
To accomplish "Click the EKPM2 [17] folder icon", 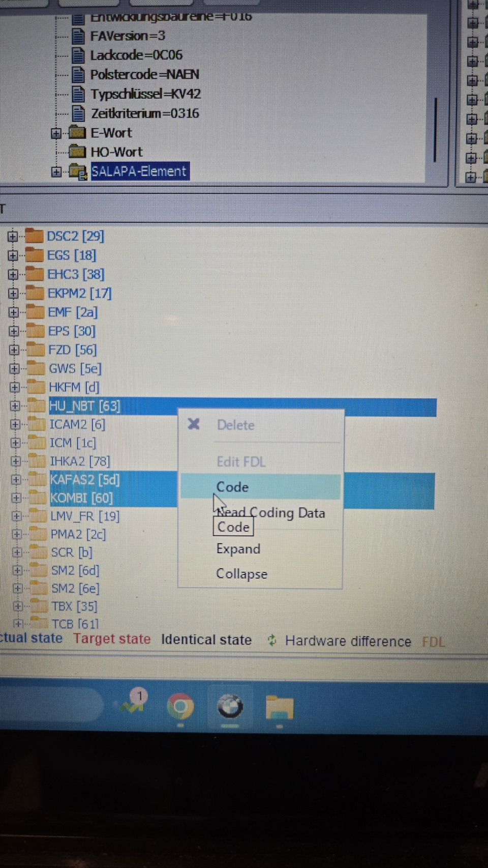I will pos(35,293).
